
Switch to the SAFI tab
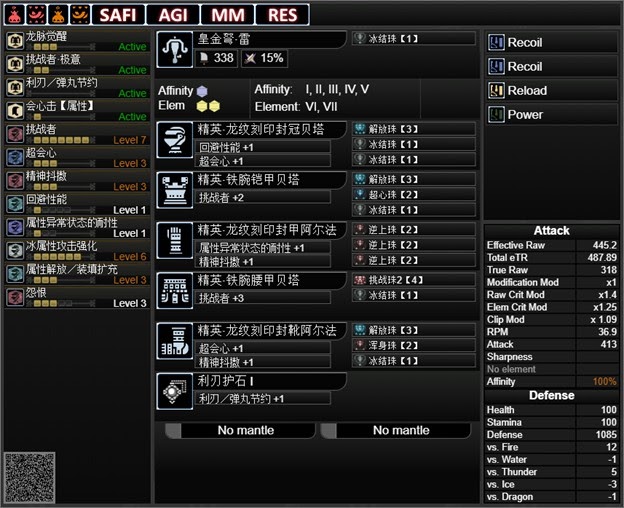[118, 15]
